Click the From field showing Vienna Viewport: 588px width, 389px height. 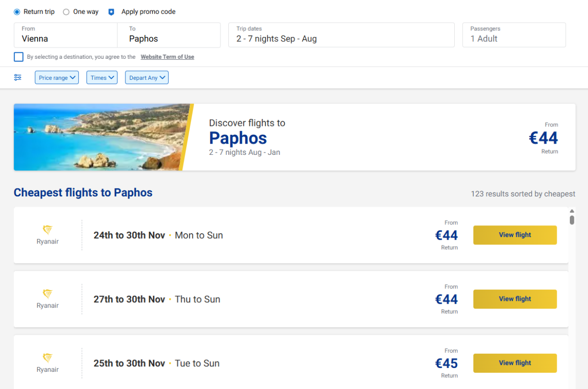(66, 35)
